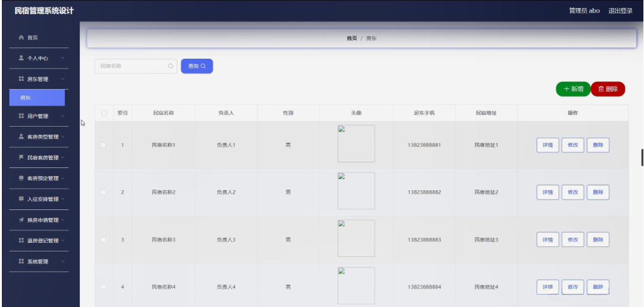
Task: Expand the 换房申请管理 menu chevron
Action: coord(63,219)
